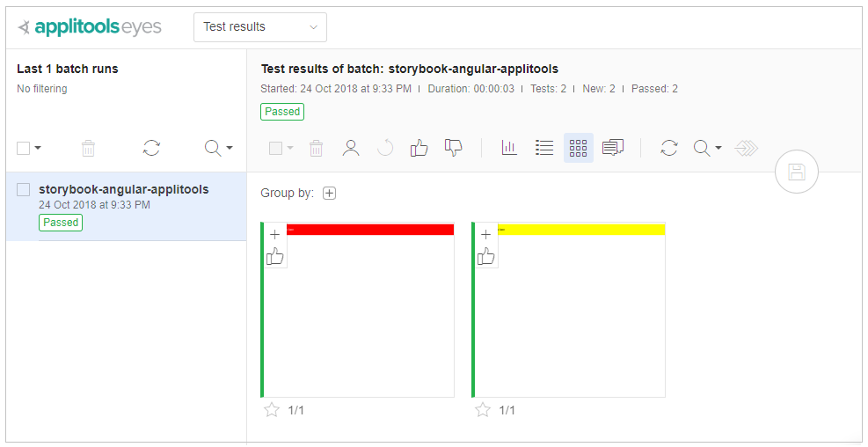
Task: Check the storybook-angular-applitools batch checkbox
Action: (x=24, y=190)
